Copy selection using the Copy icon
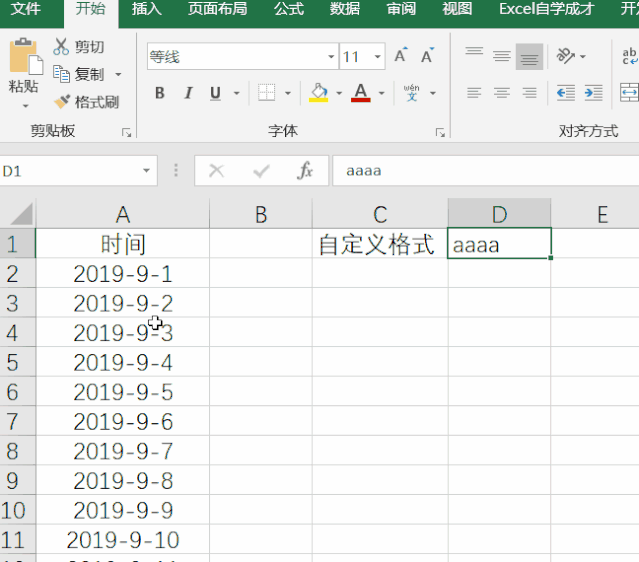639x562 pixels. [62, 74]
